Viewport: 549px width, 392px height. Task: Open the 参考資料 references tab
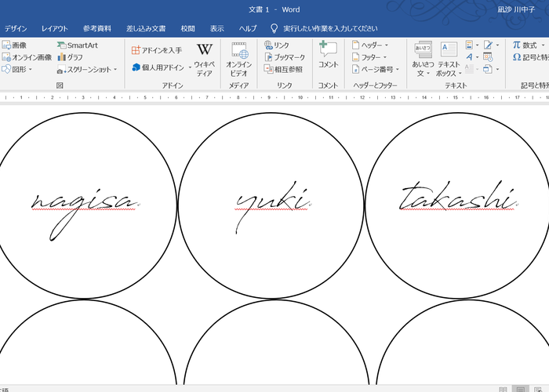click(x=97, y=28)
